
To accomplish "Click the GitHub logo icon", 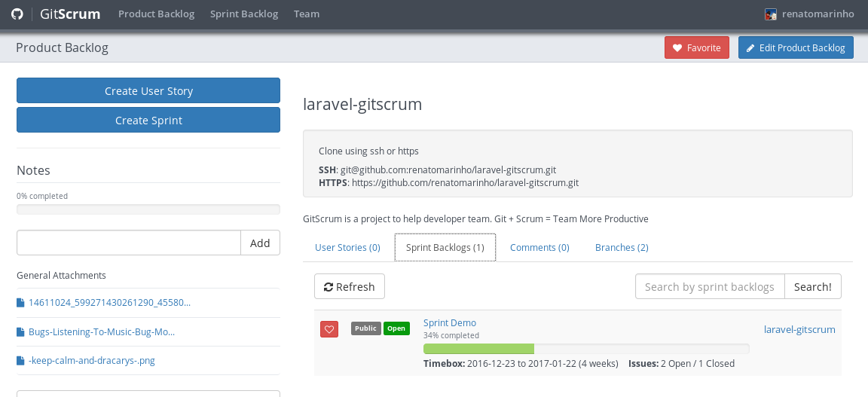I will point(17,14).
